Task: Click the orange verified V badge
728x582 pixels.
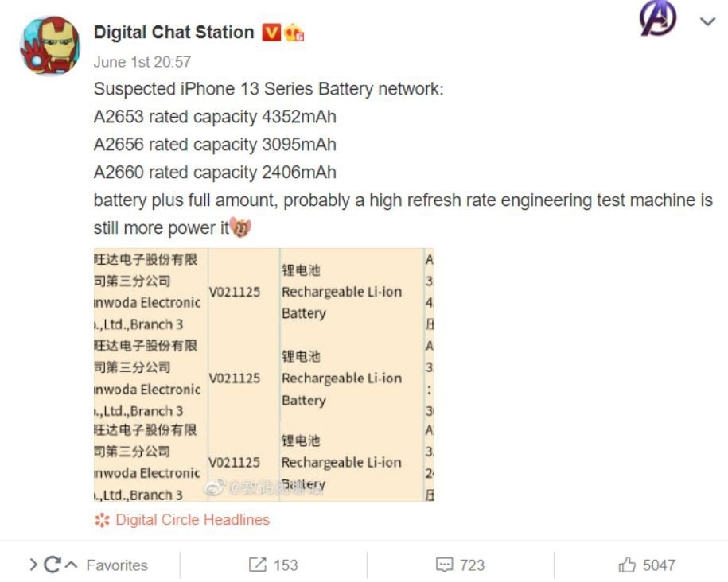Action: (x=271, y=33)
